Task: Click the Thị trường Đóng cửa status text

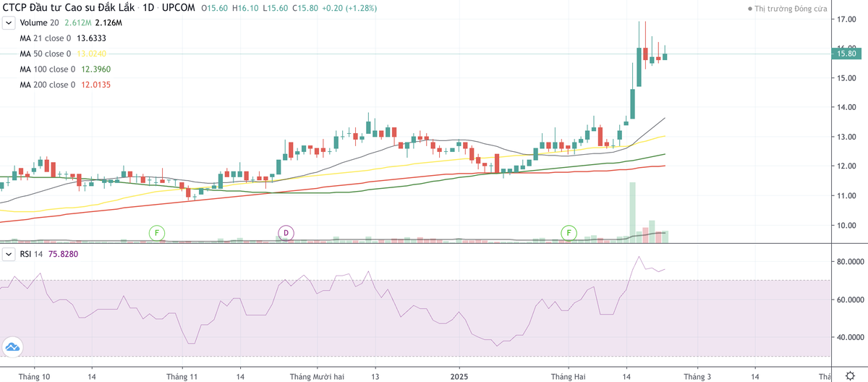Action: (790, 9)
